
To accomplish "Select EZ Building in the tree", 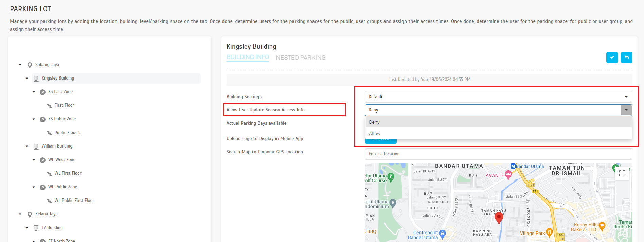I will click(x=52, y=228).
